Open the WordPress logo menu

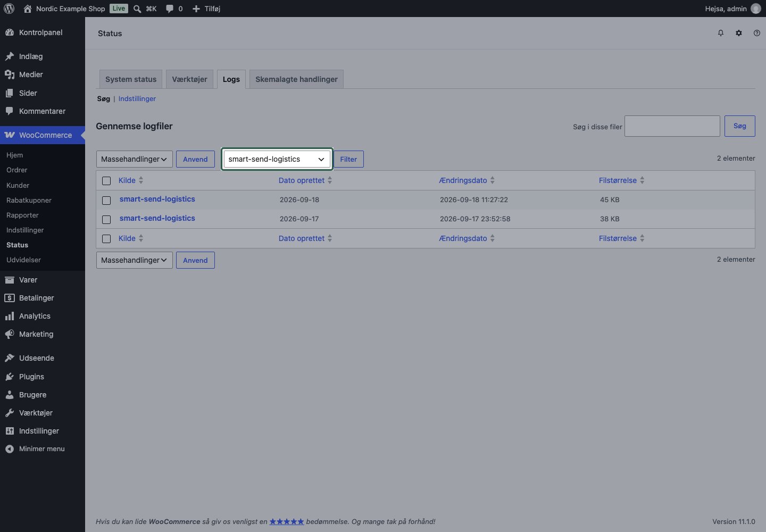(x=9, y=9)
